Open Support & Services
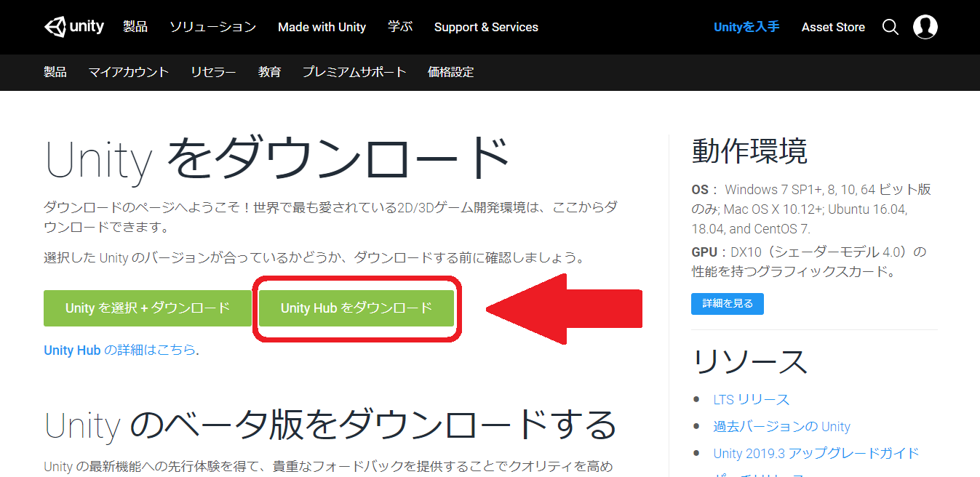The width and height of the screenshot is (980, 477). pyautogui.click(x=485, y=27)
